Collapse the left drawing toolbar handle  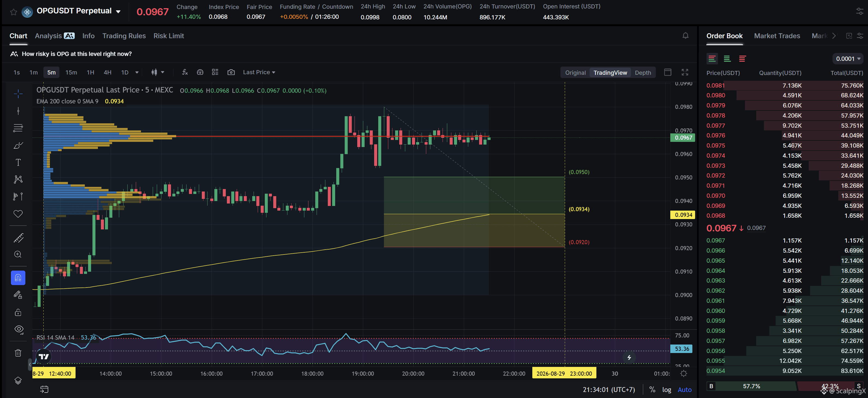(30, 364)
